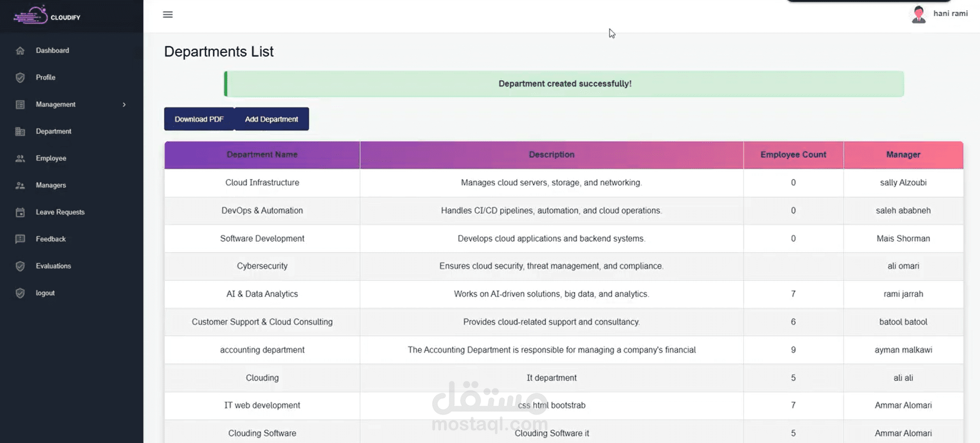
Task: Click manager rami jarrah
Action: tap(903, 294)
